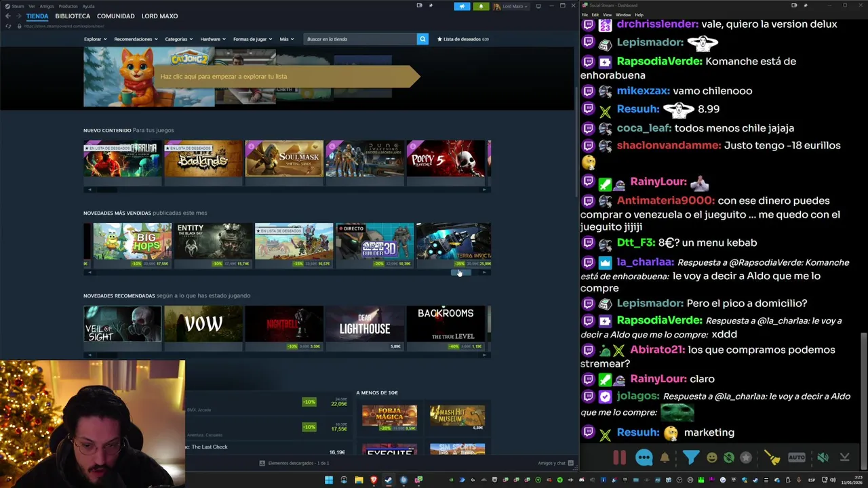Open Amigos y chat panel

[x=555, y=463]
